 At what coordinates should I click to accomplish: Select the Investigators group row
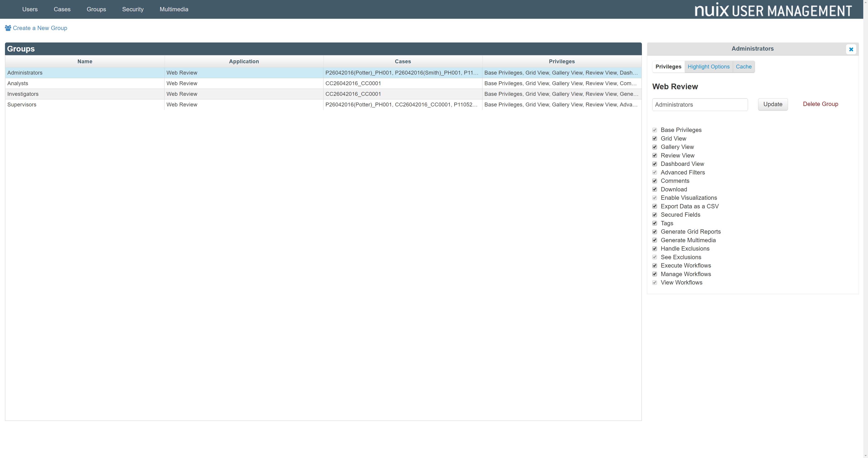[324, 94]
